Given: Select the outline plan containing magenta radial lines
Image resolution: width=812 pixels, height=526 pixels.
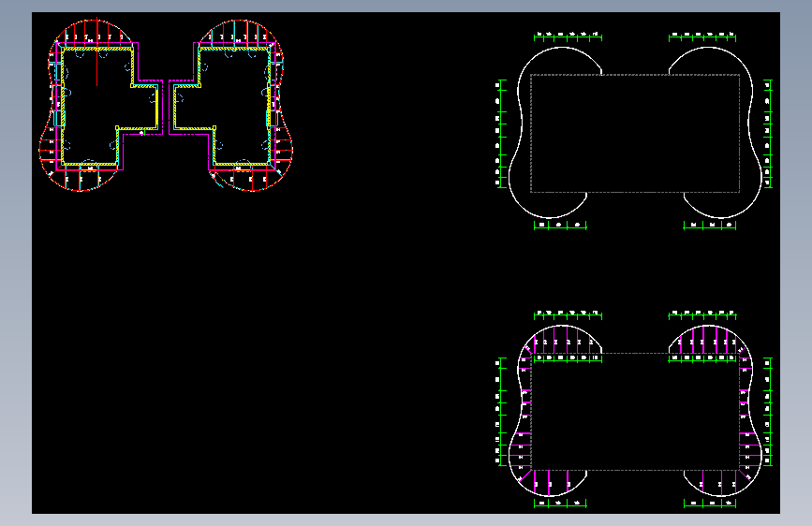Looking at the screenshot, I should click(635, 410).
